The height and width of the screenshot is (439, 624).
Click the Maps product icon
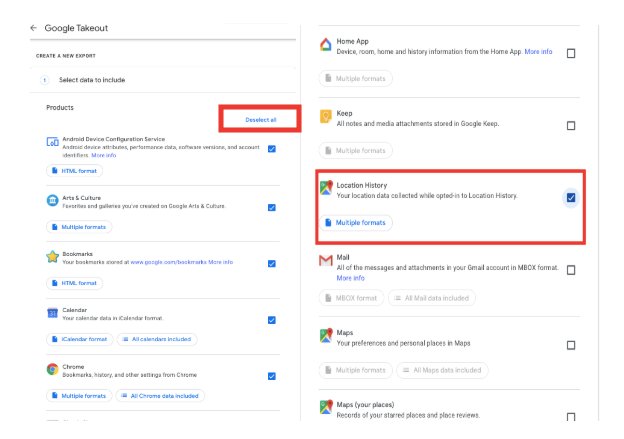326,336
